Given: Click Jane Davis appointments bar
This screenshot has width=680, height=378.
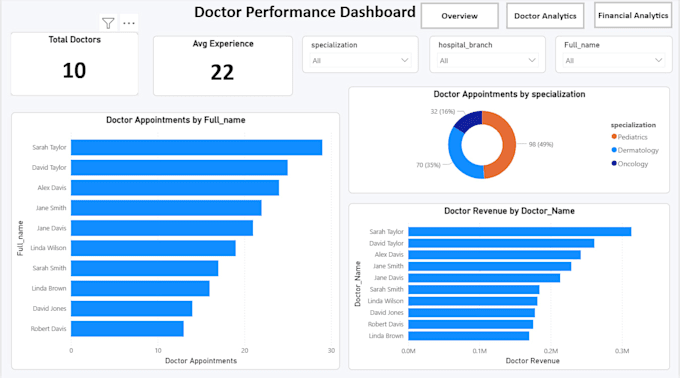Looking at the screenshot, I should 162,228.
